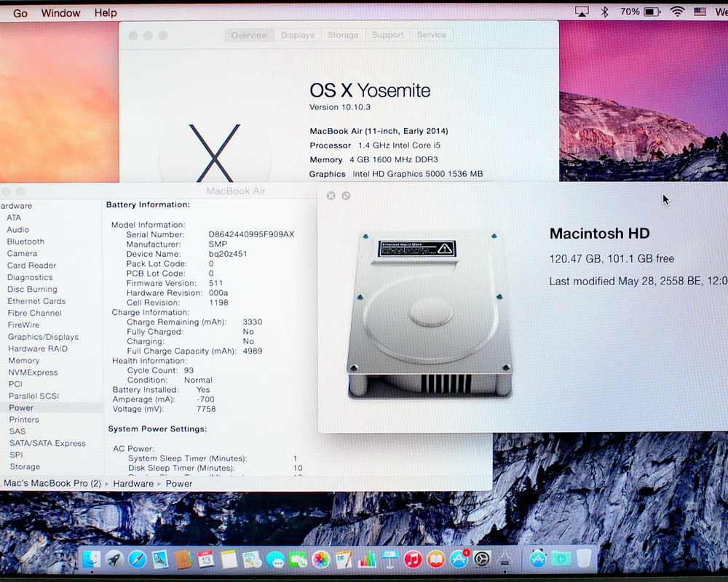
Task: Open Finder from the Dock
Action: pyautogui.click(x=92, y=559)
